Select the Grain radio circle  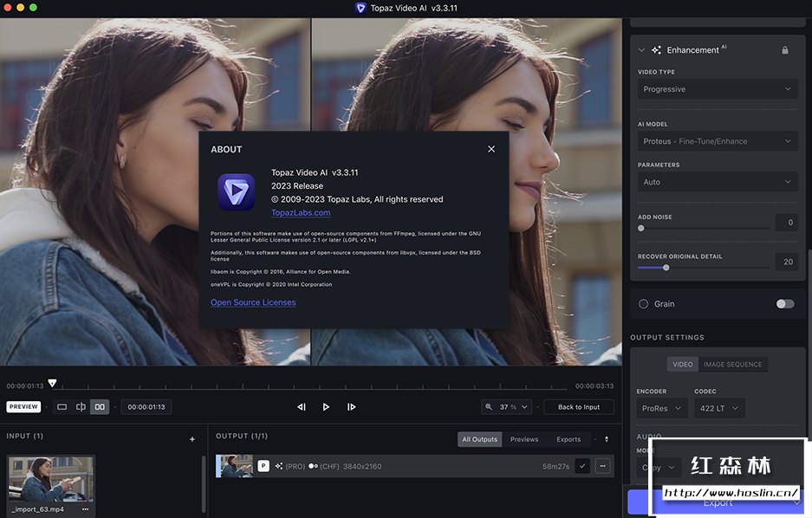pos(643,304)
